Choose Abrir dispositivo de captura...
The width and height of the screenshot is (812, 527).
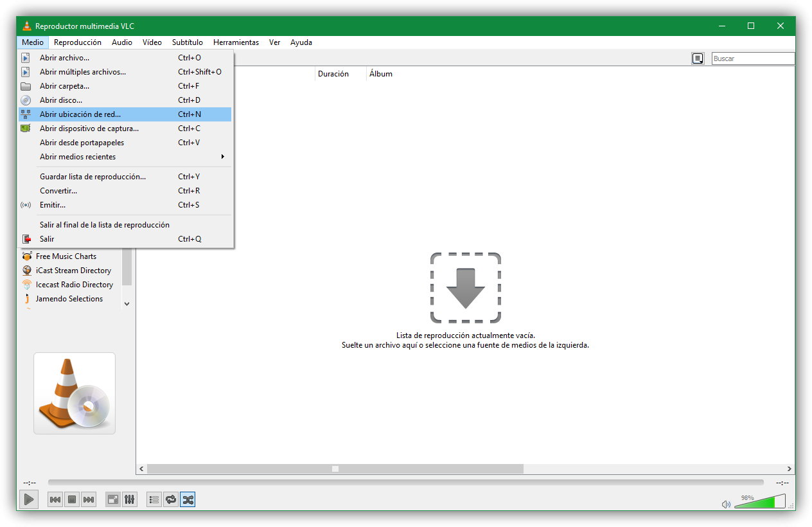125,129
